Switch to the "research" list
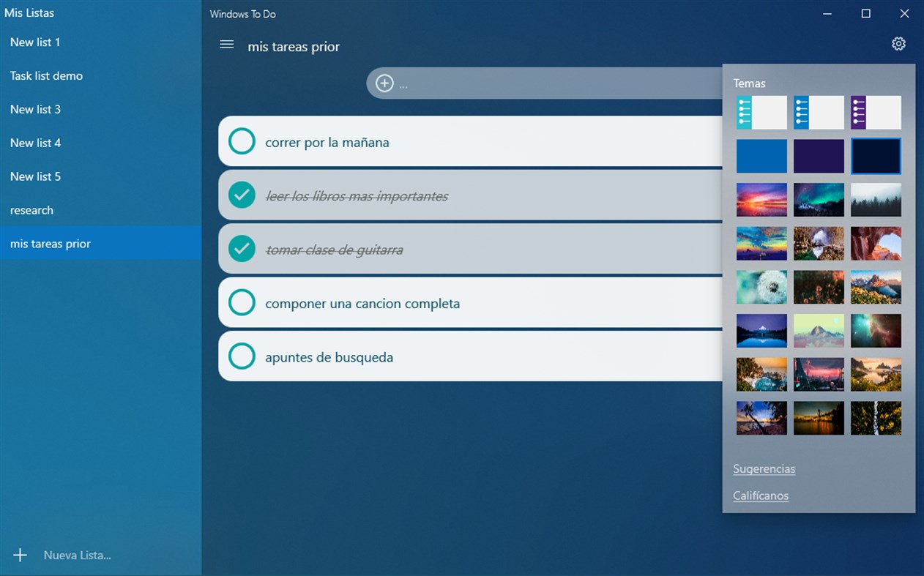The height and width of the screenshot is (576, 924). click(31, 210)
